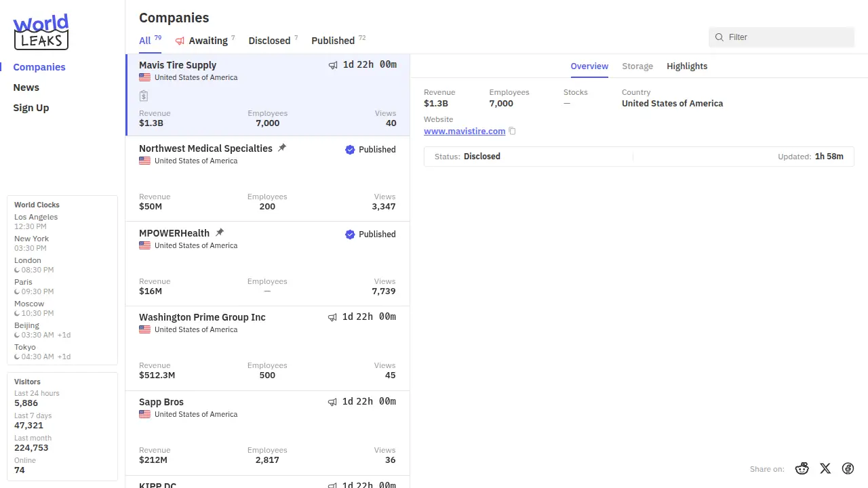Open the News page in the sidebar
This screenshot has width=868, height=488.
26,87
